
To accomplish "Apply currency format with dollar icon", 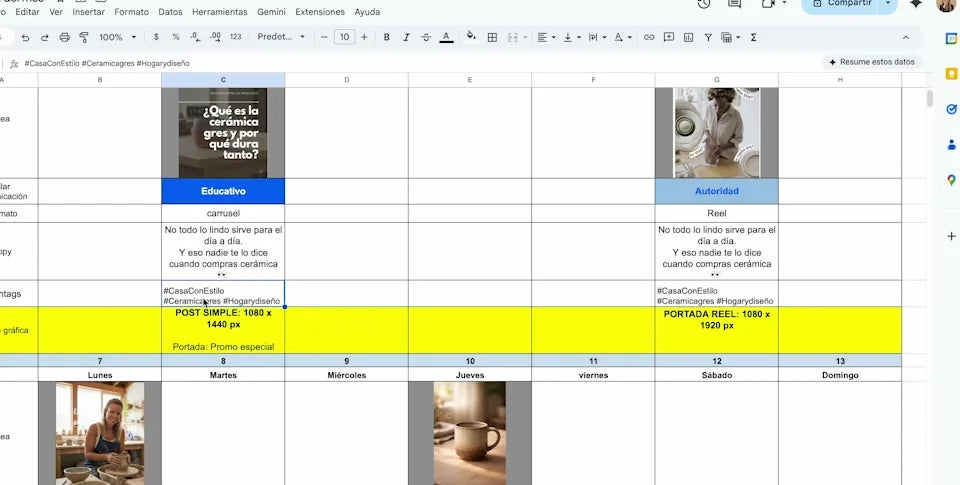I will click(x=156, y=37).
